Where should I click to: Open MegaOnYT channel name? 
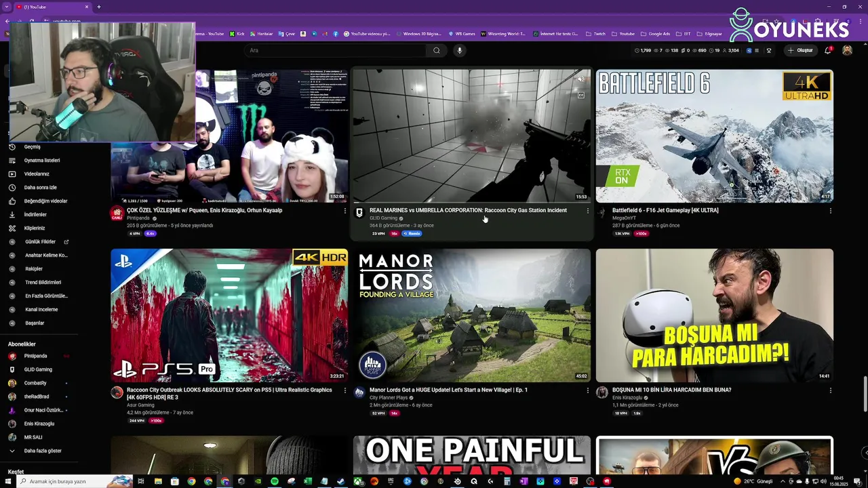(x=624, y=218)
